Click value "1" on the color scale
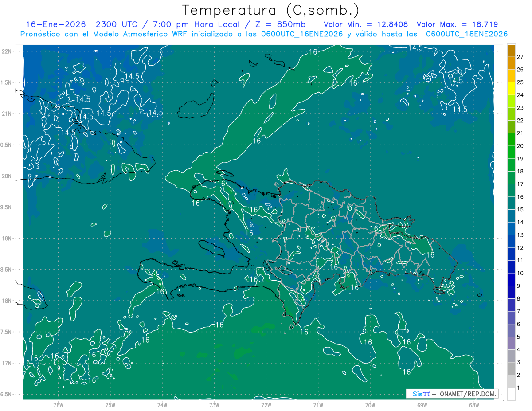Image resolution: width=532 pixels, height=411 pixels. (519, 388)
